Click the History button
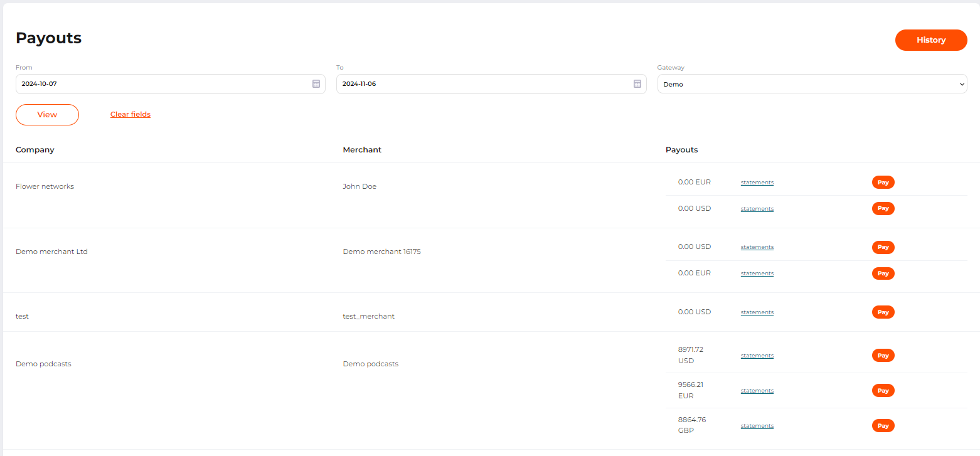This screenshot has width=980, height=456. 930,40
